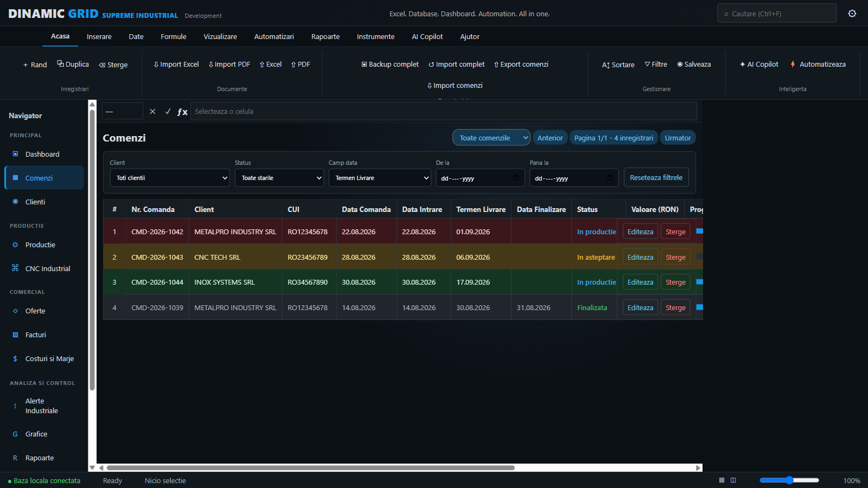Switch to grid view icon in status bar
Screen dimensions: 868x488
(722, 480)
